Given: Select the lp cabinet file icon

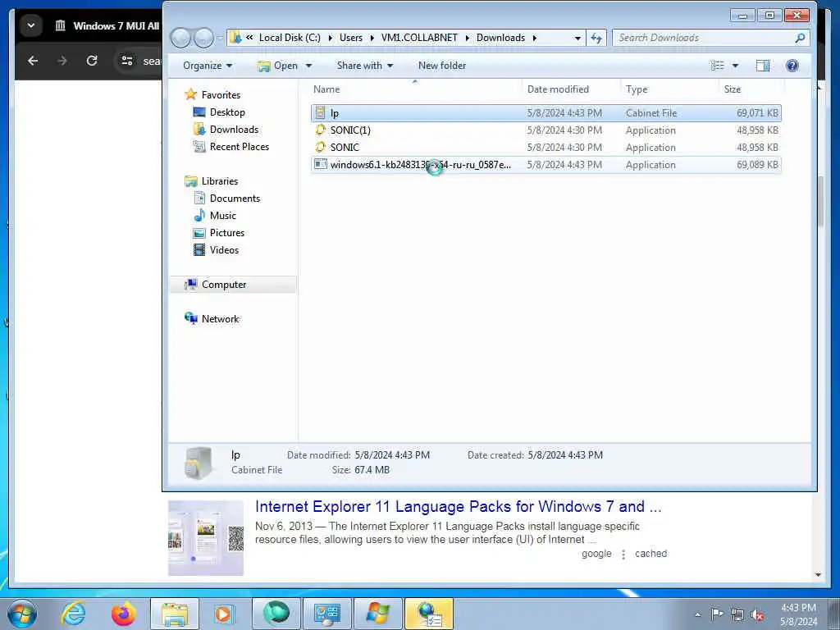Looking at the screenshot, I should point(321,113).
